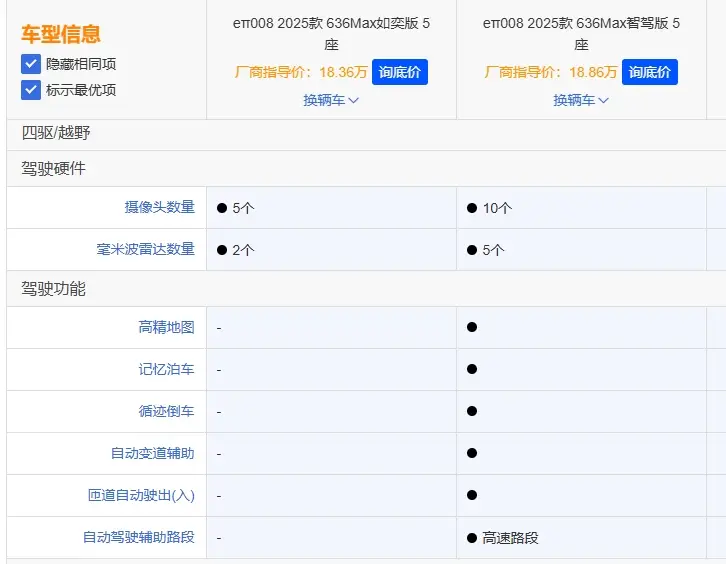The height and width of the screenshot is (564, 726).
Task: Click the 循迹倒车 dot for 智驾版
Action: 472,411
